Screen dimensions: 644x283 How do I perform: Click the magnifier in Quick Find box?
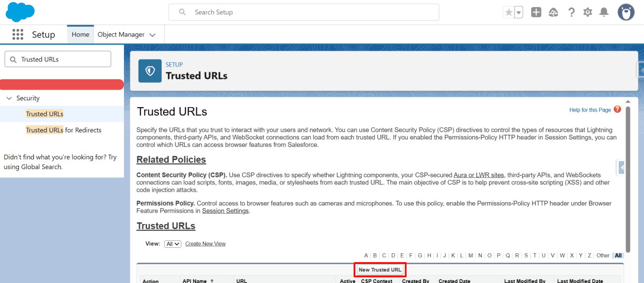click(x=13, y=59)
